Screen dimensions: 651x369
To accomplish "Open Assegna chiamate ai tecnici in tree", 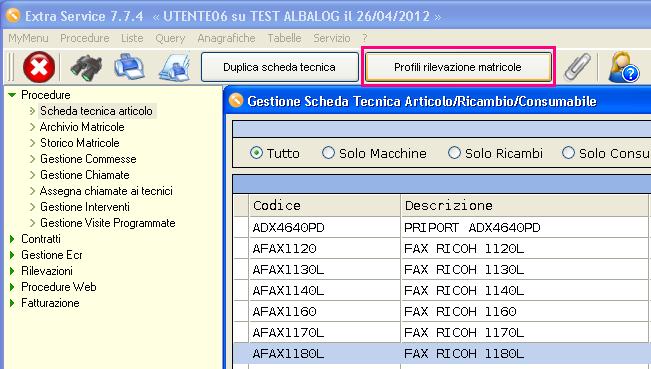I will pyautogui.click(x=106, y=191).
